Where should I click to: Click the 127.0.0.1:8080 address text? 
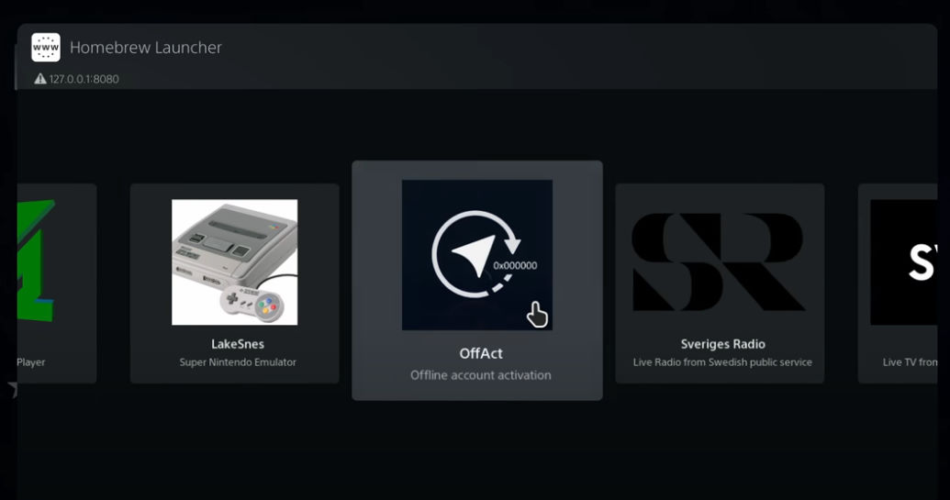point(84,79)
